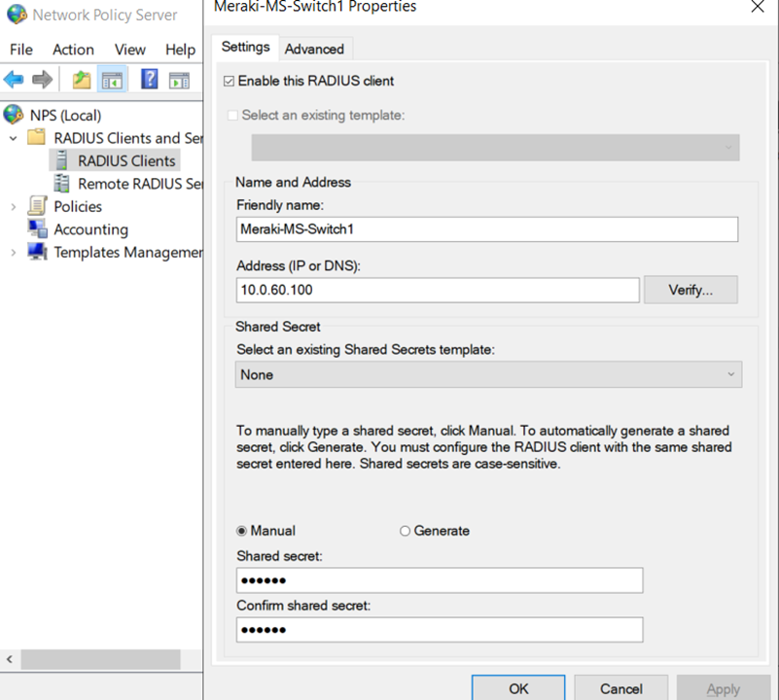Open the View menu
The image size is (779, 700).
click(129, 50)
